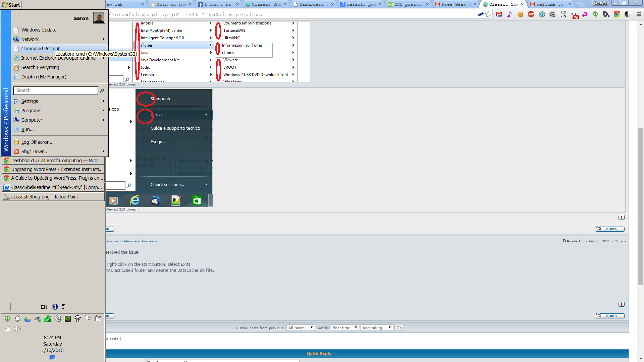Image resolution: width=644 pixels, height=362 pixels.
Task: Click the report post exclamation icon
Action: point(622,217)
